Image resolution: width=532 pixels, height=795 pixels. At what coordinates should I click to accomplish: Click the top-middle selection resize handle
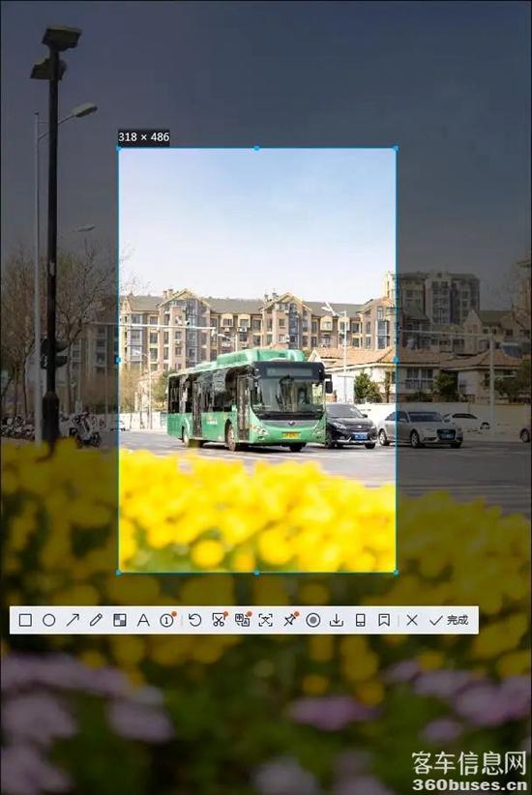[256, 148]
